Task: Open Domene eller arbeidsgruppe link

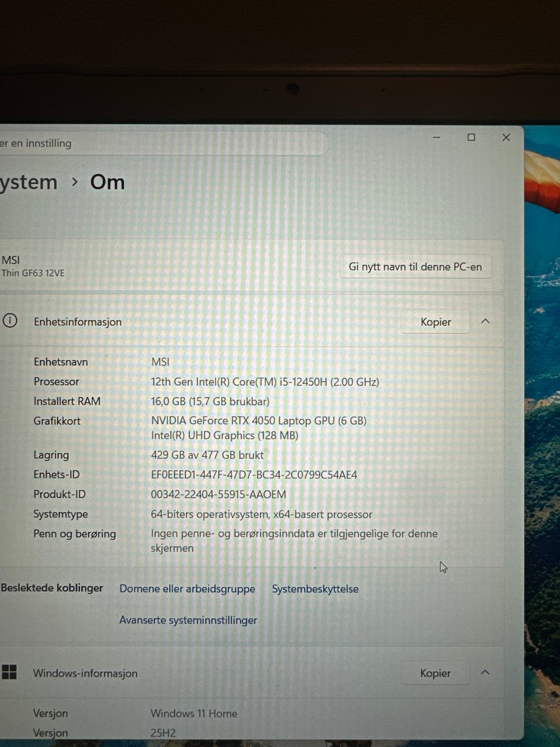Action: pos(187,589)
